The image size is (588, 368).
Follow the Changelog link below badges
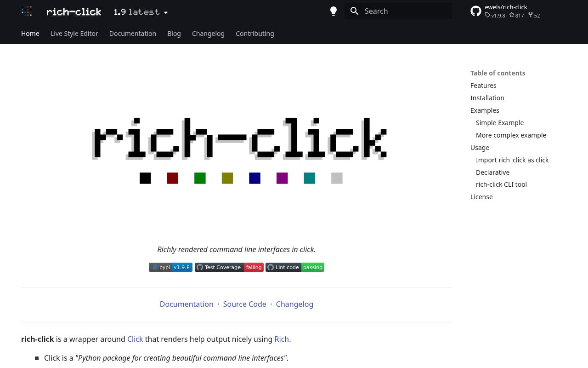pyautogui.click(x=294, y=304)
